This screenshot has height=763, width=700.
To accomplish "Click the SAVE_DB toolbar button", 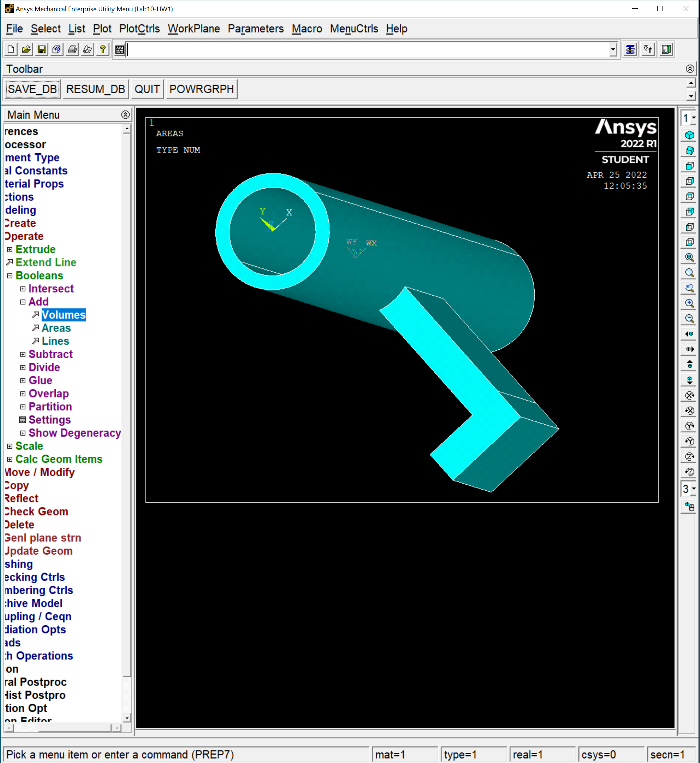I will point(32,89).
